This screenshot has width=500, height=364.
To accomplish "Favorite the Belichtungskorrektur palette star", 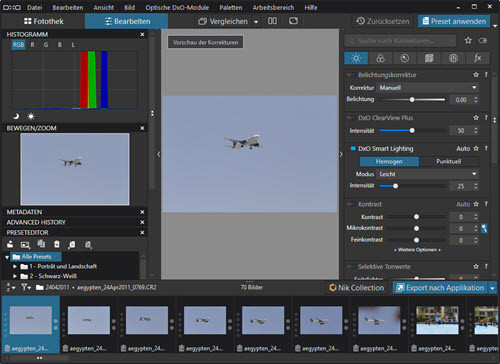I will tap(476, 75).
